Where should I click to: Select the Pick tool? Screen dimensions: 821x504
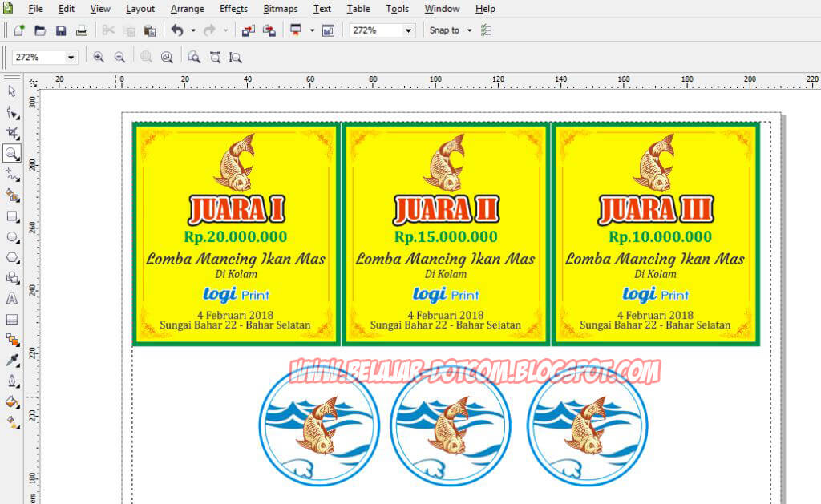[x=11, y=91]
